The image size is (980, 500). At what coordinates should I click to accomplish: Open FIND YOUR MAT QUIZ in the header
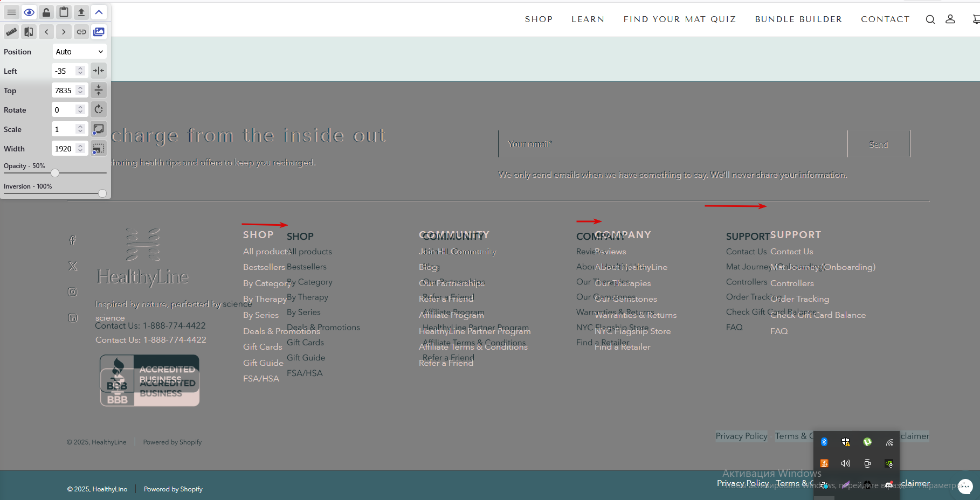(x=680, y=19)
